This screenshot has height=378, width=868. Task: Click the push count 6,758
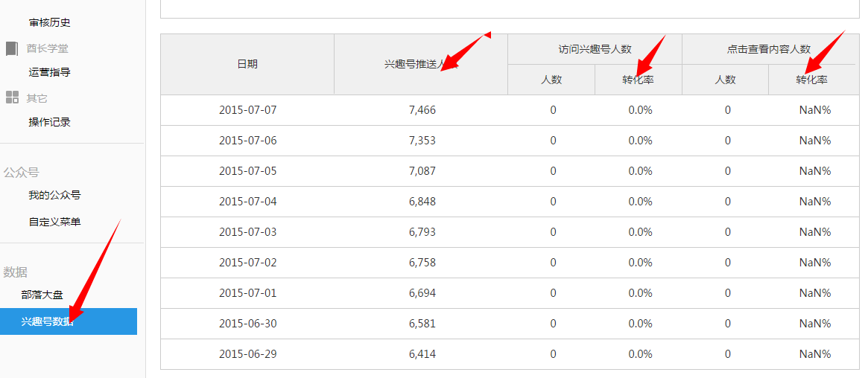click(422, 263)
